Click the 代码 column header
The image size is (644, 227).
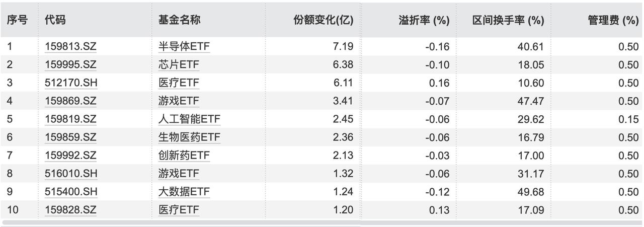tap(55, 20)
